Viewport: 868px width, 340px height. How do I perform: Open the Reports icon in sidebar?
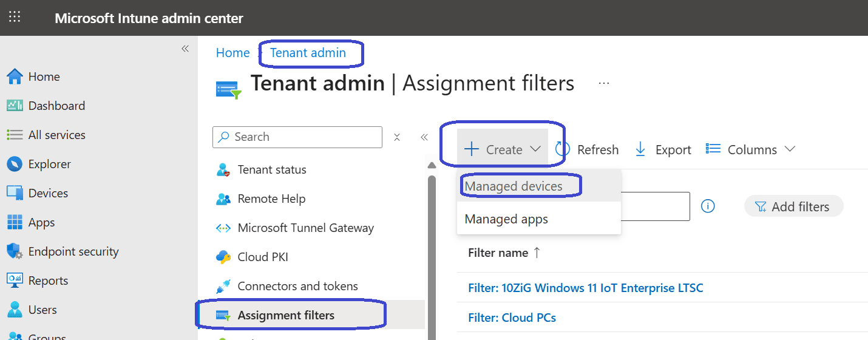pyautogui.click(x=15, y=280)
